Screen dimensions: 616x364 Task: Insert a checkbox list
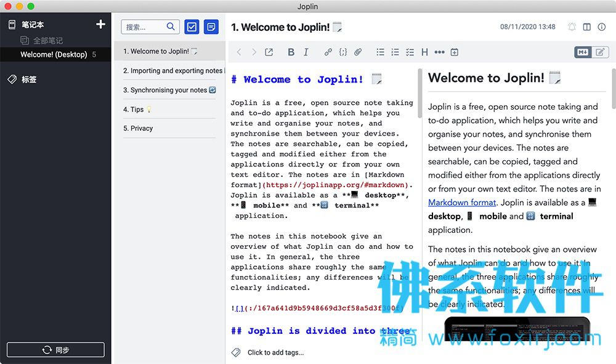410,52
